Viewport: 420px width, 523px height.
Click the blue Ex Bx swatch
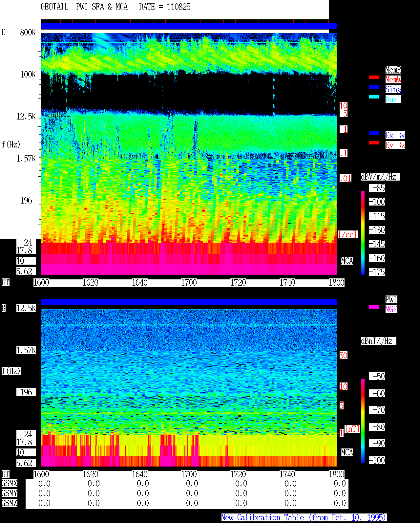pyautogui.click(x=374, y=133)
